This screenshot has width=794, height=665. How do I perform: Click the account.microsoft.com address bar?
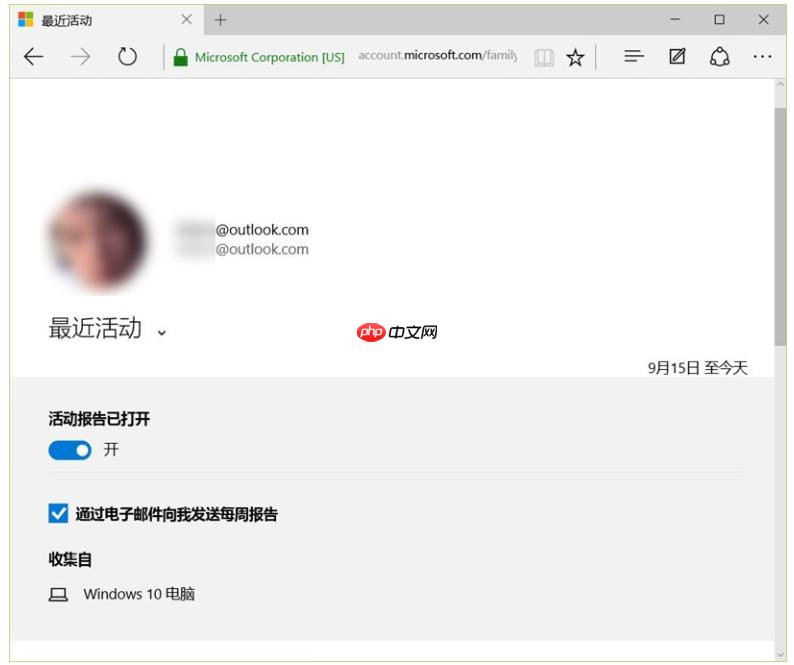[438, 55]
